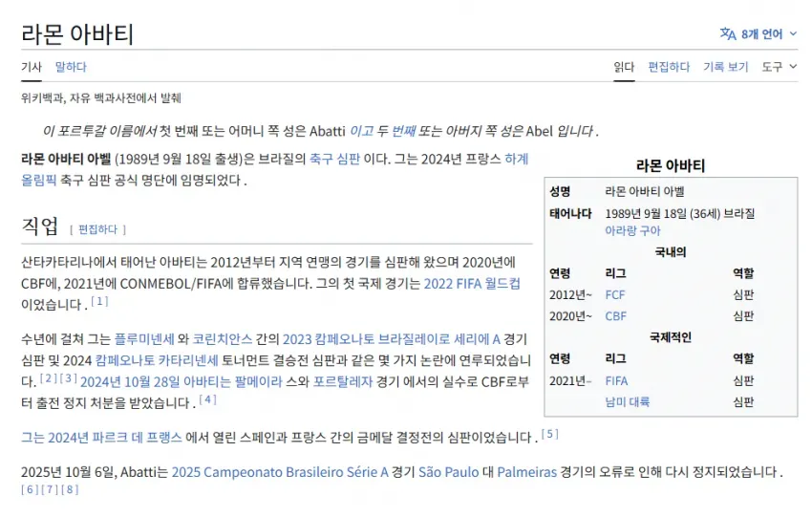Click the infobox title 라몬 아바티
Image resolution: width=812 pixels, height=517 pixels.
tap(671, 165)
